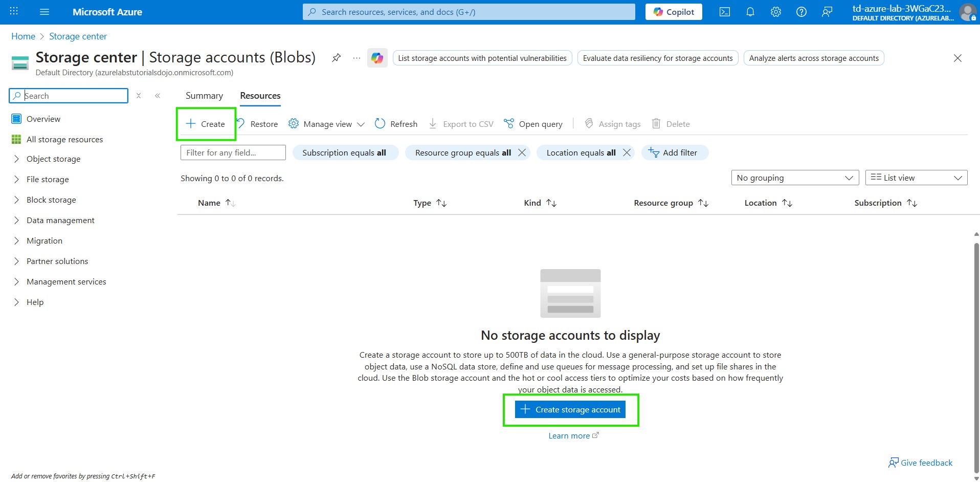Expand the Object storage section
This screenshot has height=482, width=980.
pyautogui.click(x=16, y=159)
